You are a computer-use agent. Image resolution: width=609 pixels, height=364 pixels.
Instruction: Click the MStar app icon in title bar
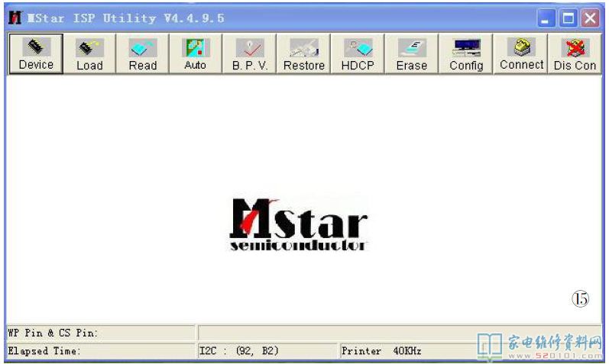click(15, 18)
